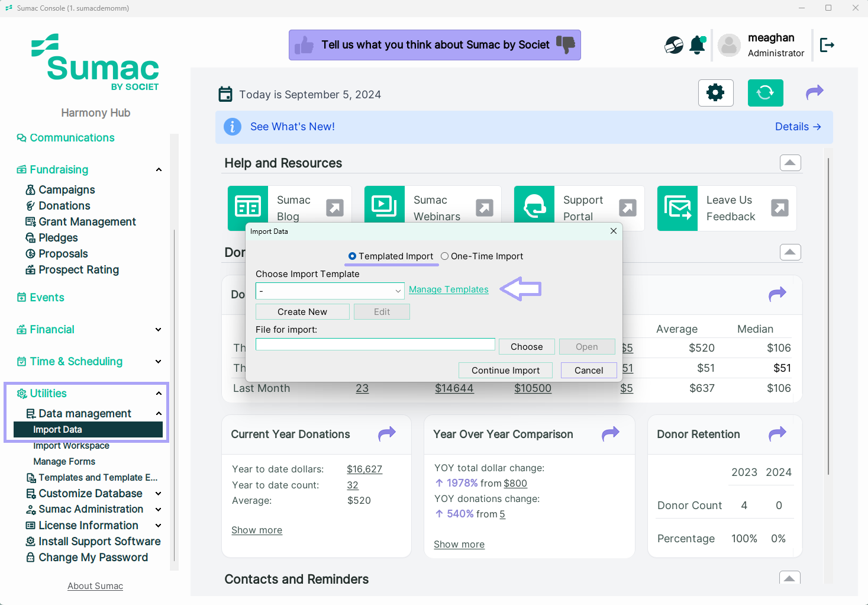Click the Sumac Webinars tile icon
868x605 pixels.
point(385,207)
